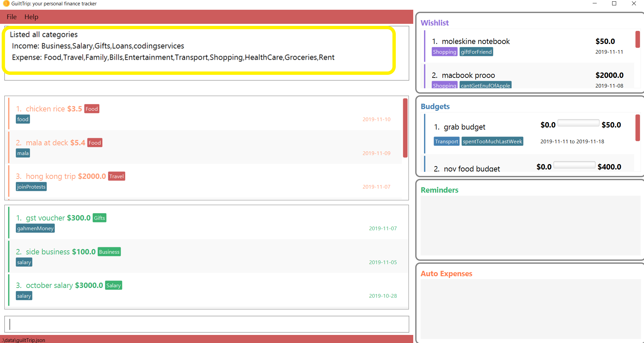Click the gahmenMoney tag
The height and width of the screenshot is (343, 644).
click(x=35, y=228)
